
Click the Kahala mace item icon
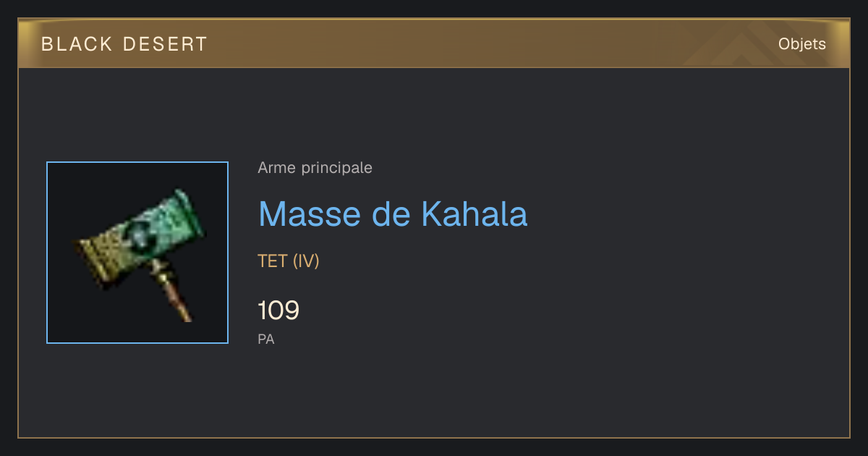(137, 253)
